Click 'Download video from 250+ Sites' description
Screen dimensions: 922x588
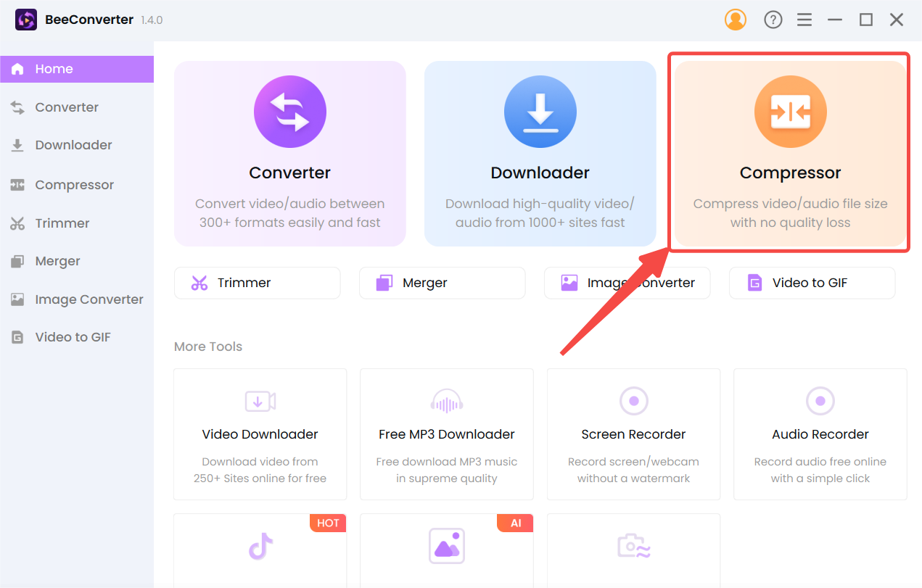[260, 470]
